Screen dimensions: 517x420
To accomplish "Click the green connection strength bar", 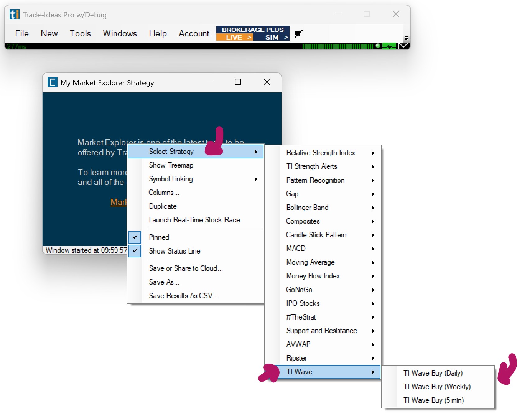I will [338, 46].
